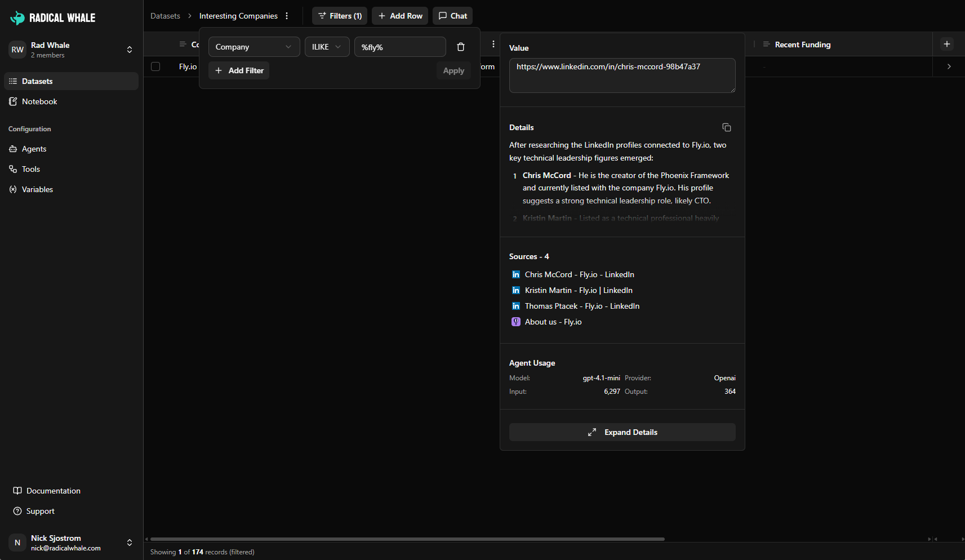Click the %fly% filter value field
Image resolution: width=965 pixels, height=560 pixels.
coord(400,47)
